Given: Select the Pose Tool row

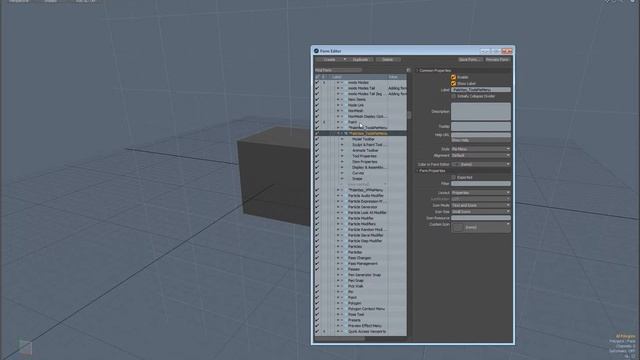Looking at the screenshot, I should point(360,315).
